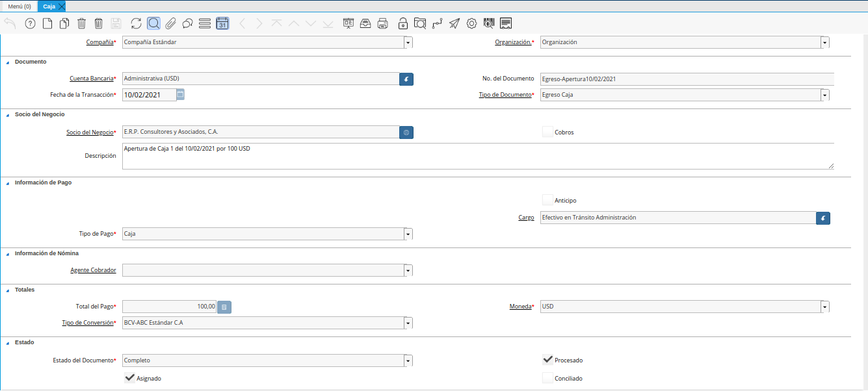Open the Estado del Documento dropdown
This screenshot has height=391, width=868.
click(408, 360)
